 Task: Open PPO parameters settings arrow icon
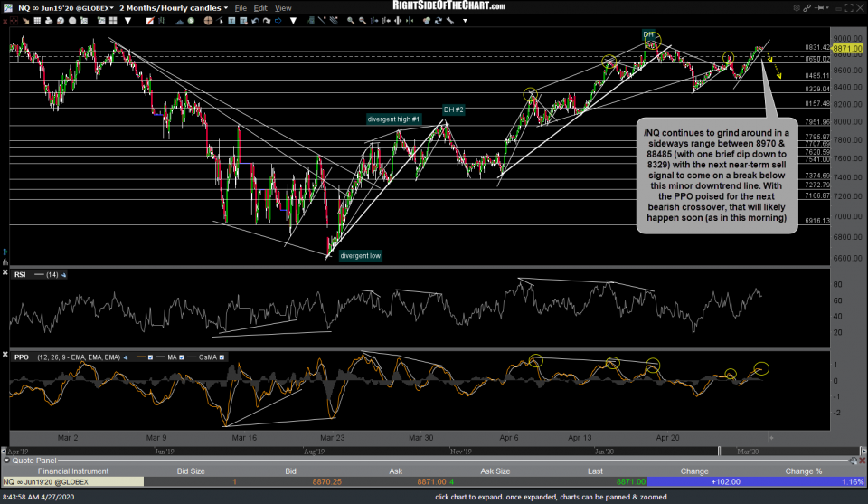[x=126, y=357]
